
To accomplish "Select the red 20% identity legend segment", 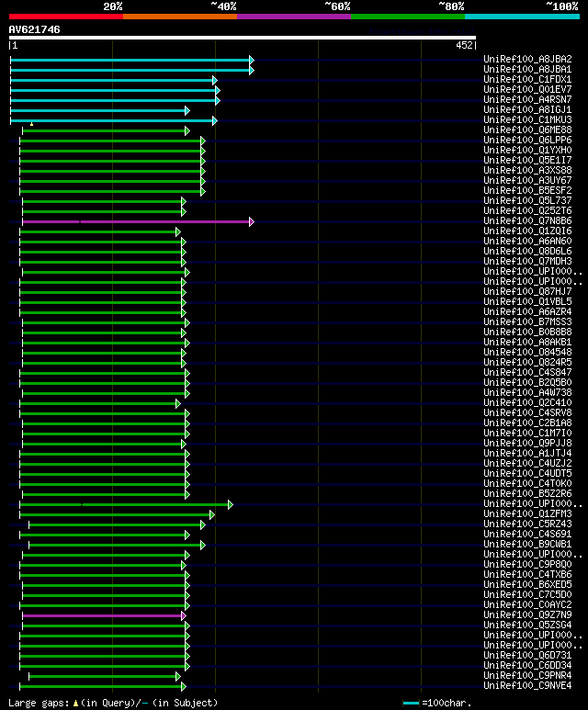I will pos(66,17).
